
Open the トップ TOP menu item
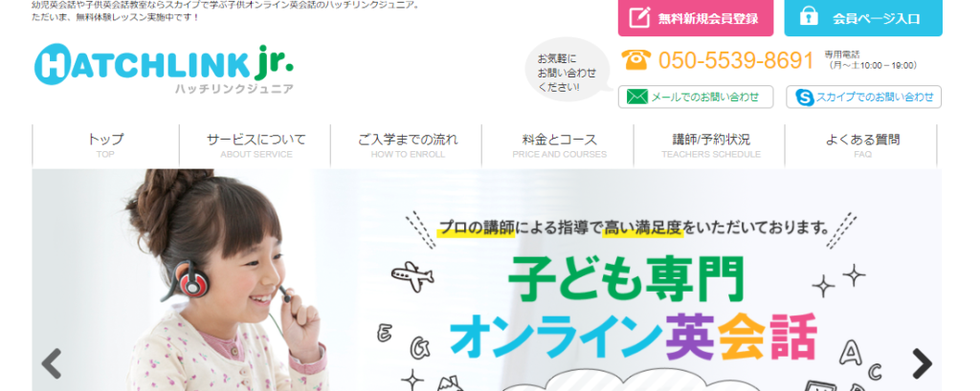pos(105,145)
